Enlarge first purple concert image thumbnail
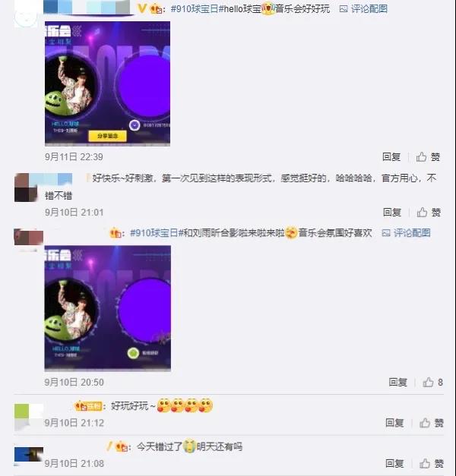 point(107,84)
